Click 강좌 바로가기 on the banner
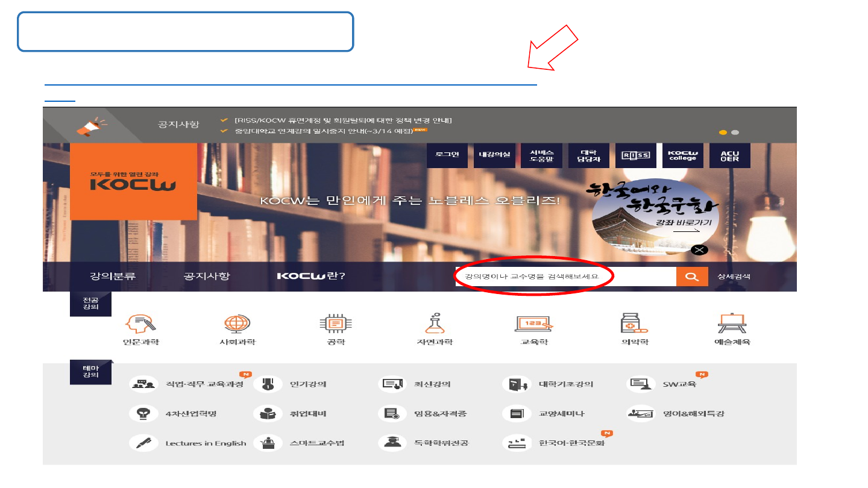Viewport: 868px width, 488px height. point(684,222)
